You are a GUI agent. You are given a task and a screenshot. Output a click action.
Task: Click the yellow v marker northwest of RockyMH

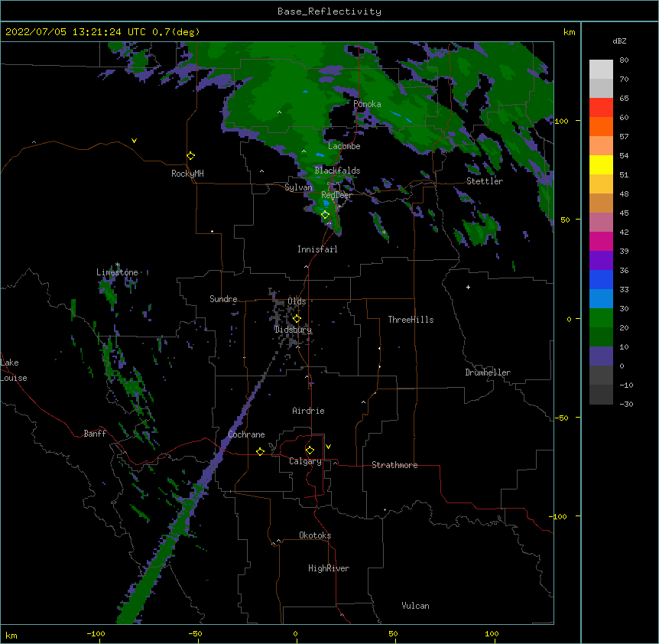tap(134, 141)
